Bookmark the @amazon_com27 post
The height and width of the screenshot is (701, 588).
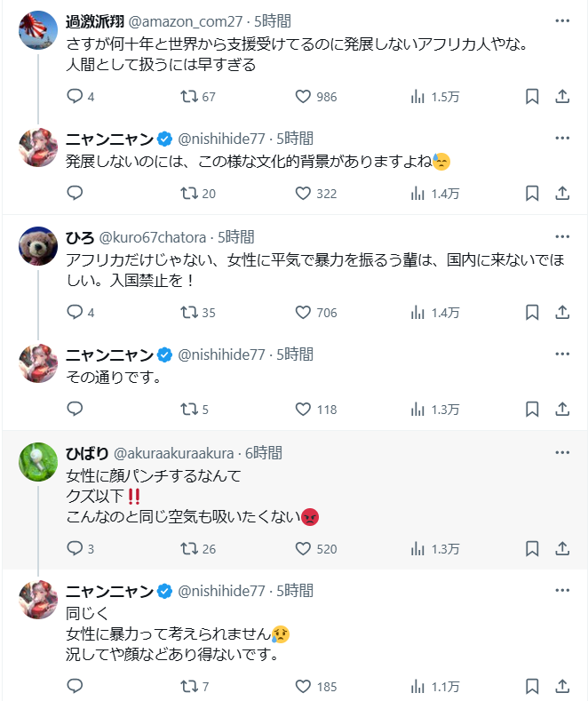[532, 97]
